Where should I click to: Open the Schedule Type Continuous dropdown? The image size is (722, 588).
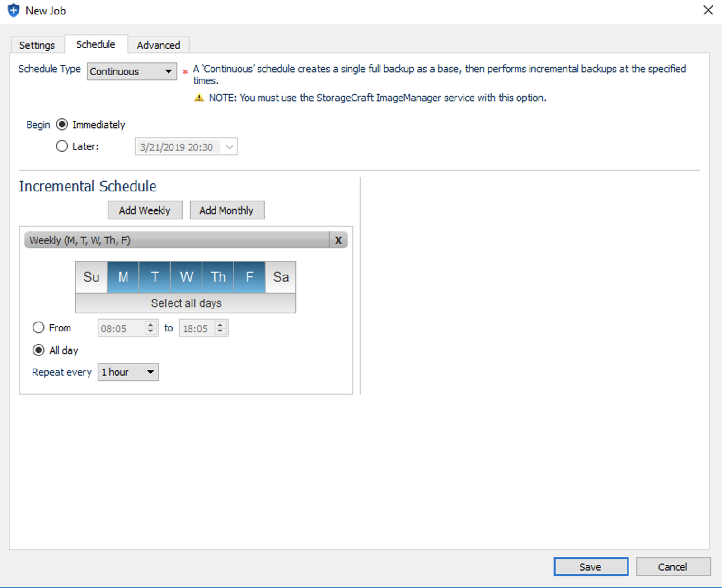pos(131,71)
